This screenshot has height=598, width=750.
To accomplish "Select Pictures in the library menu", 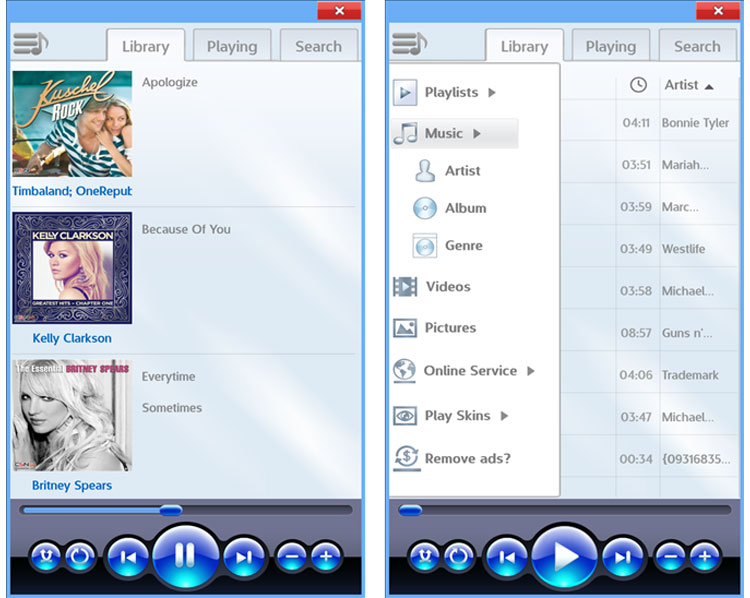I will coord(450,328).
